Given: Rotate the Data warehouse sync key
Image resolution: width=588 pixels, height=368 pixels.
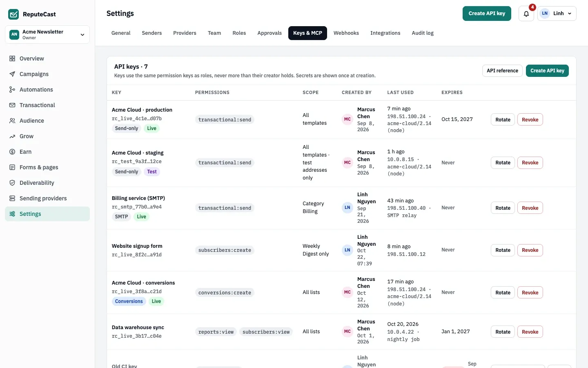Looking at the screenshot, I should (503, 332).
